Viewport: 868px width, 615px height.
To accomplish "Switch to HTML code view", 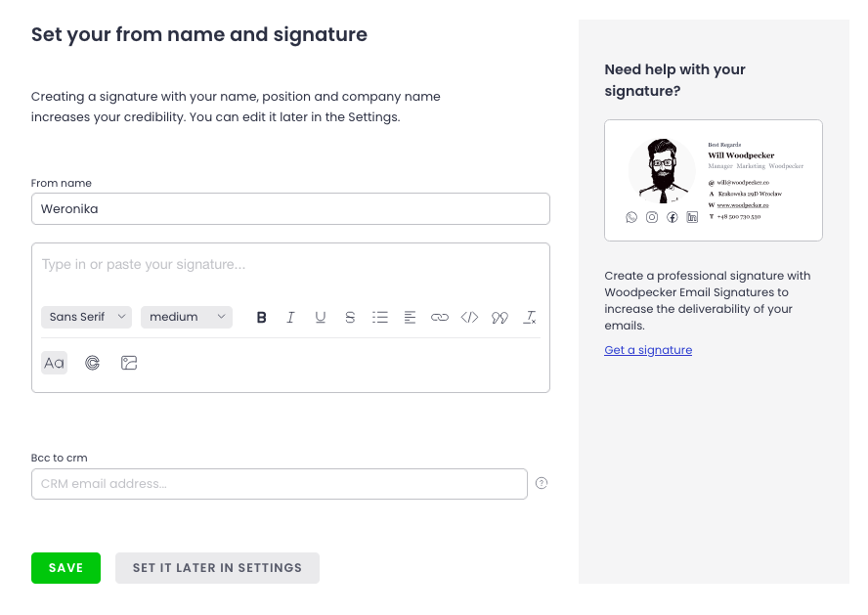I will 469,317.
